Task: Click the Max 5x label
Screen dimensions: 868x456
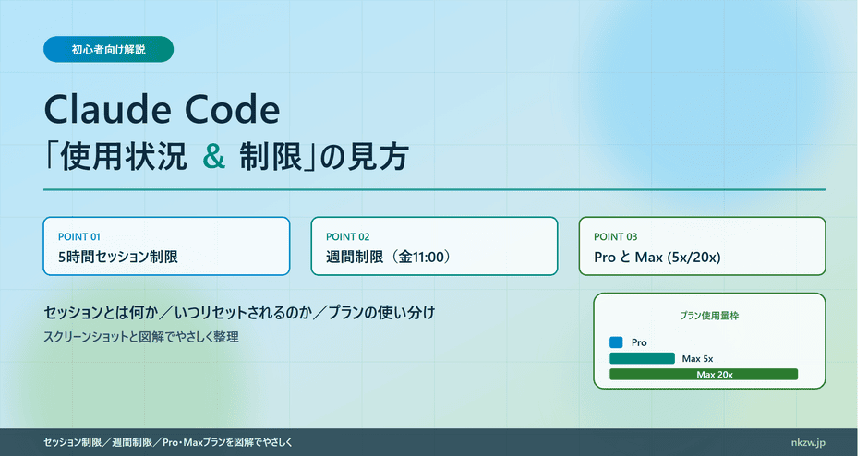Action: [x=697, y=358]
